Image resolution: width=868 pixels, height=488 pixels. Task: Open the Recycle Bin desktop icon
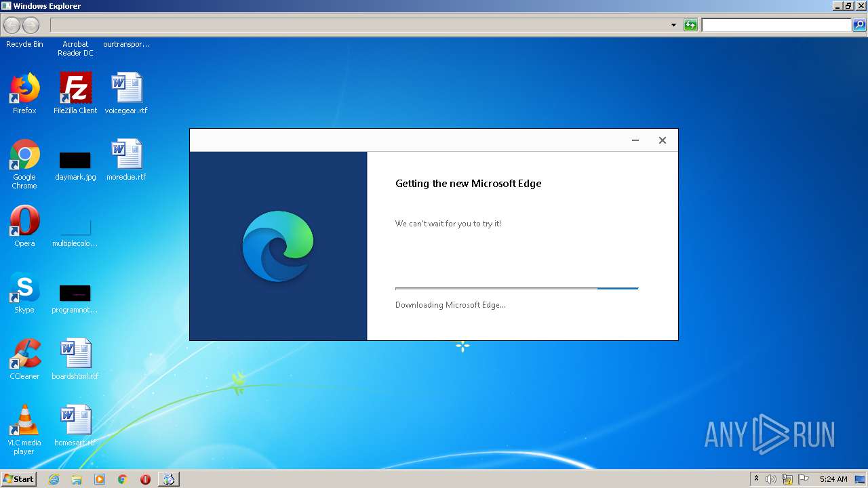tap(24, 44)
